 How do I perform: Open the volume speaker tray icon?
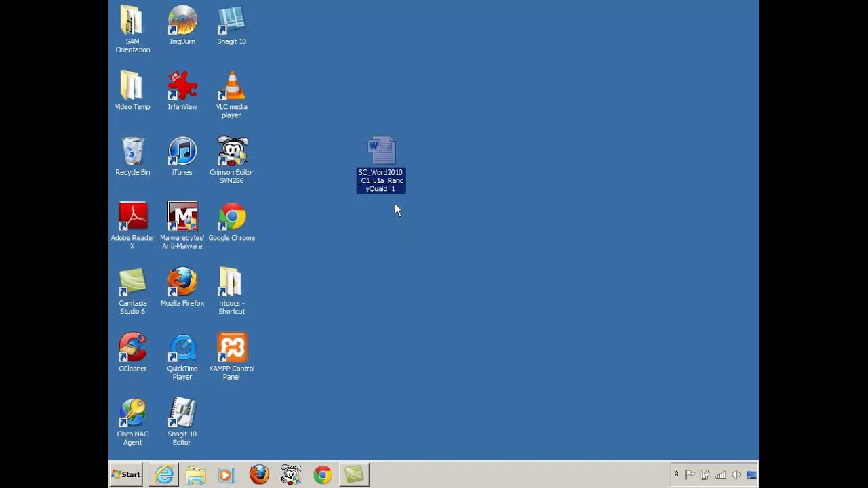[736, 474]
